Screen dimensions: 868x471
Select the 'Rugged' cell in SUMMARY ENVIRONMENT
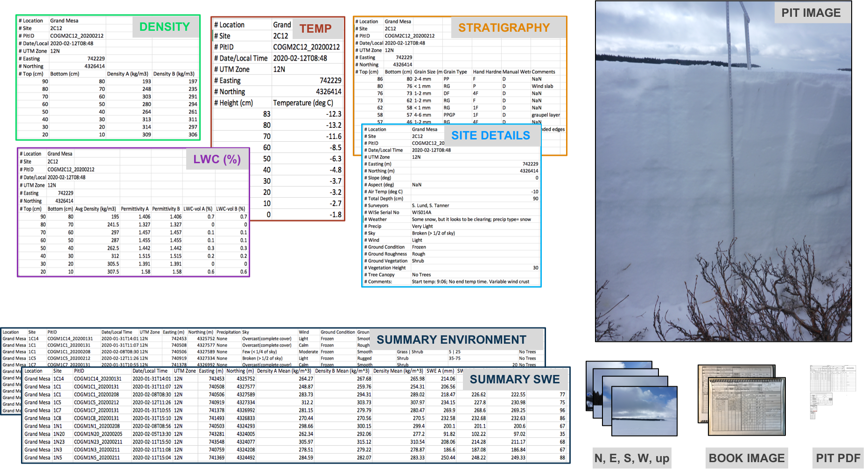tap(364, 358)
